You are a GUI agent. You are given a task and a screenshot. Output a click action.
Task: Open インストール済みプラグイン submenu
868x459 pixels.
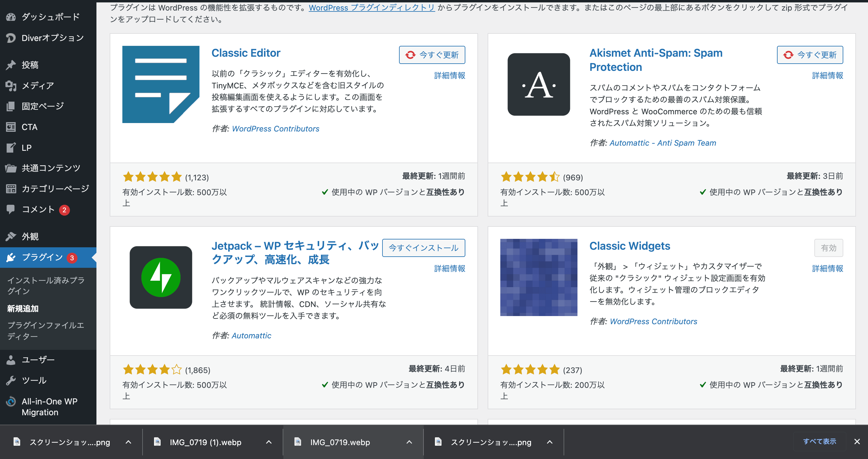(46, 285)
